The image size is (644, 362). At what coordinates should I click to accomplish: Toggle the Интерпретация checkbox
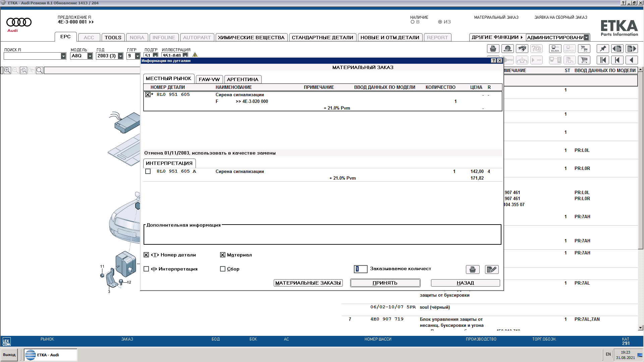146,269
